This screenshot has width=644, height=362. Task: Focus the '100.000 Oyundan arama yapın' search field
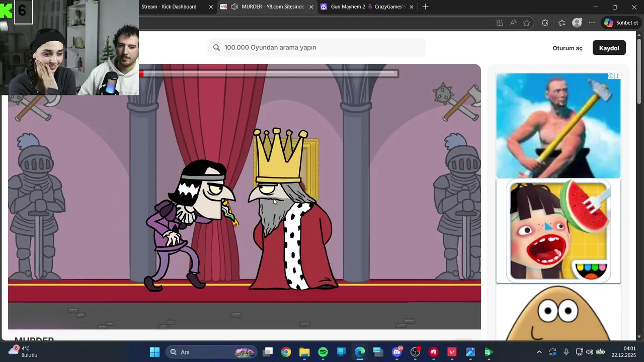316,47
